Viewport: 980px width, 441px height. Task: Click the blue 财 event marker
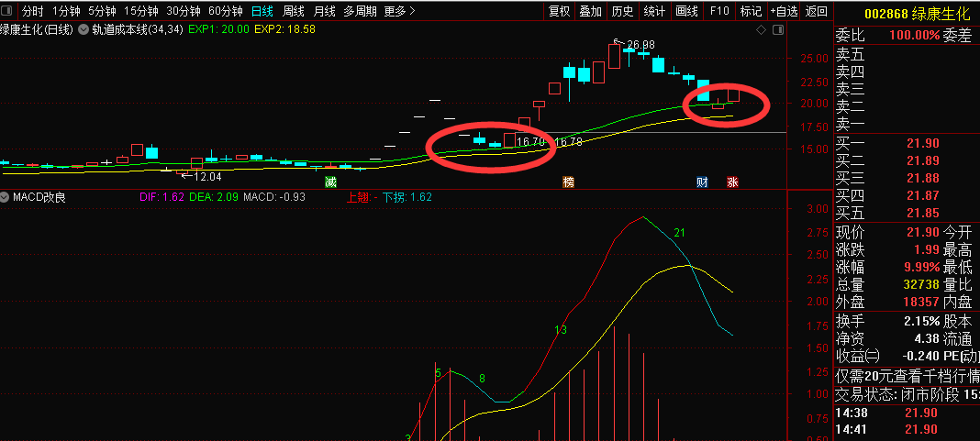click(703, 182)
